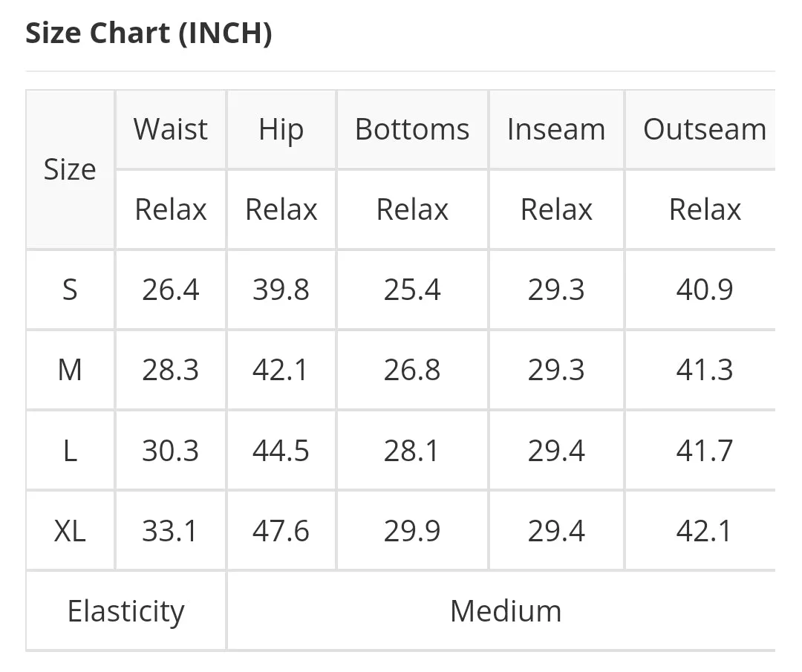Click the outseam value 40.9
This screenshot has width=802, height=672.
point(704,290)
